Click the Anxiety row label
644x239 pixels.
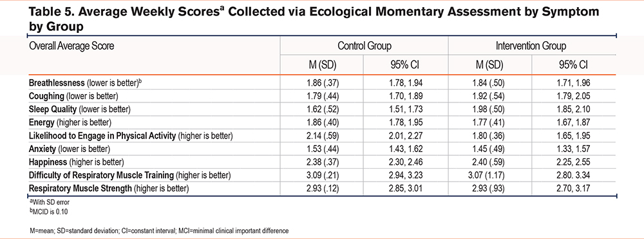[x=70, y=149]
